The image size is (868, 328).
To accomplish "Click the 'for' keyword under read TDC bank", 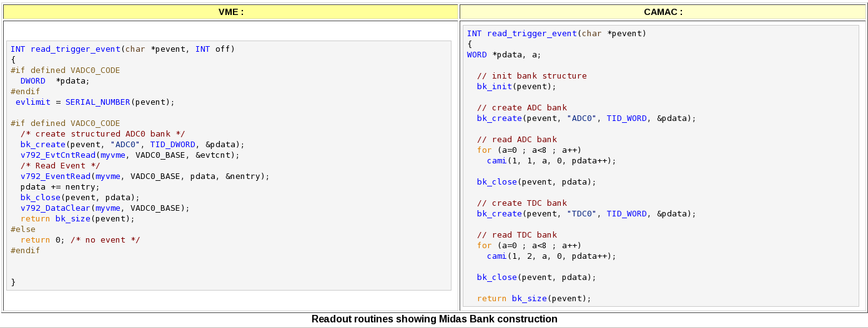I will 485,245.
